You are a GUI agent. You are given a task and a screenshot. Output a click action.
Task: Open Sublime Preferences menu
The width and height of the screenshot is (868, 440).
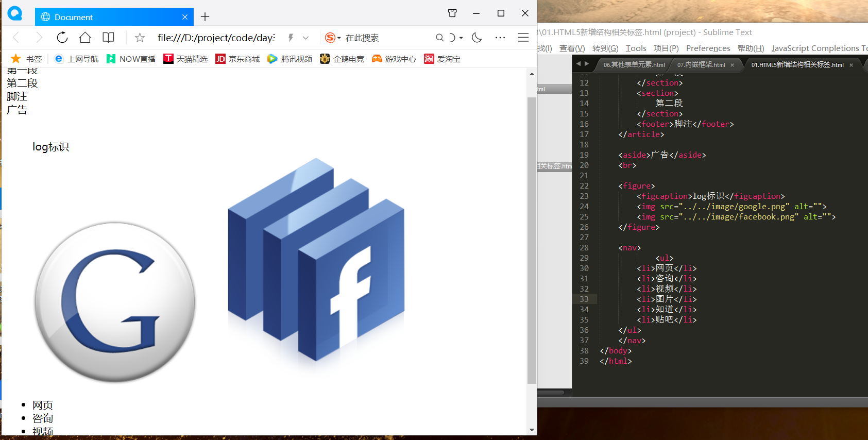pos(708,48)
